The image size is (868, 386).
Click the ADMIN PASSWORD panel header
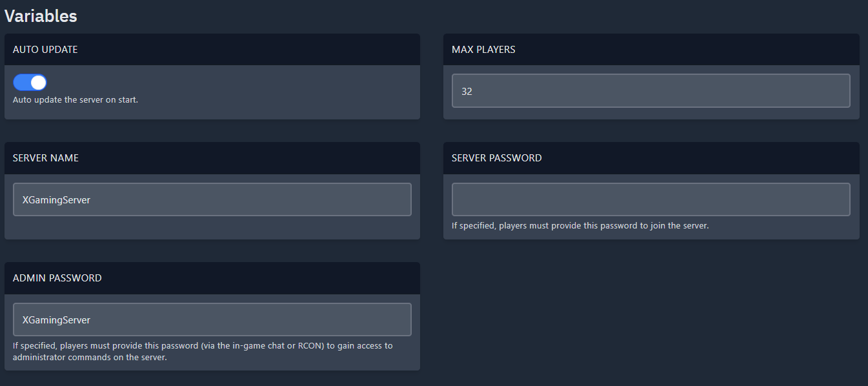(x=58, y=278)
